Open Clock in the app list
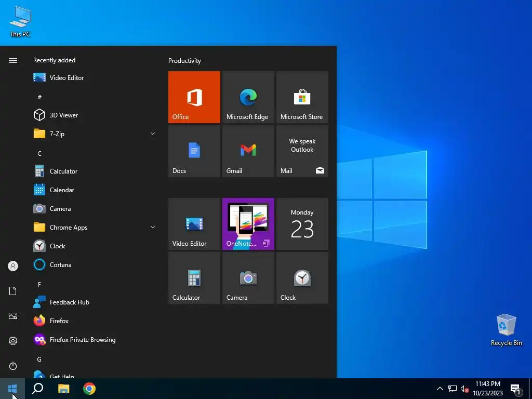Screen dimensions: 532x399 pyautogui.click(x=95, y=246)
